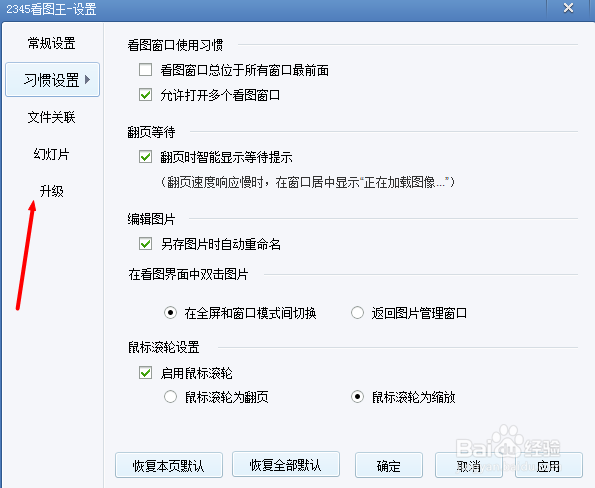Set 鼠标滚轮为翻页 radio button

pyautogui.click(x=170, y=397)
